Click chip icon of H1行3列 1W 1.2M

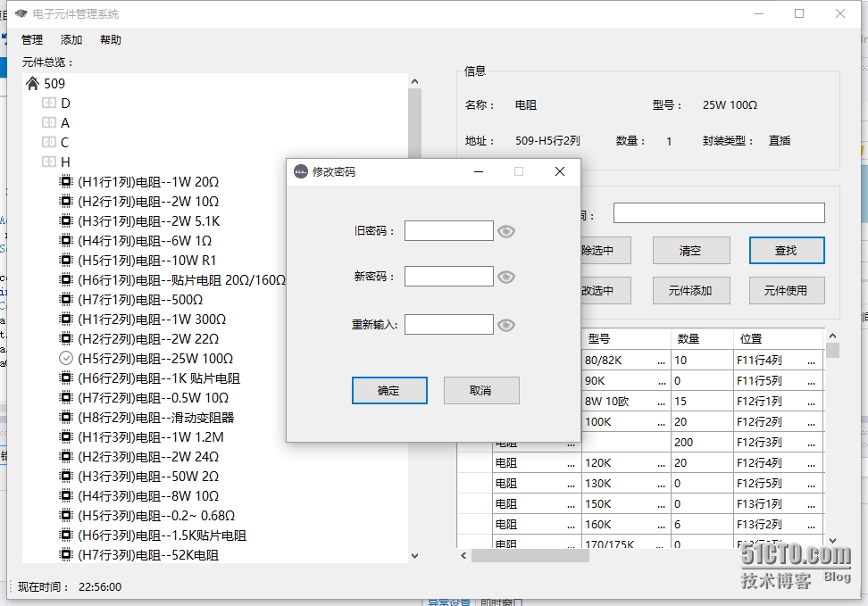66,436
